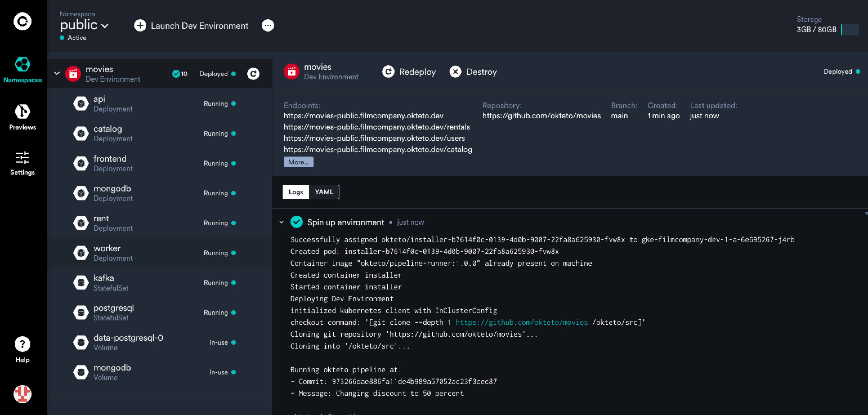
Task: Click the Branch value main
Action: point(619,116)
